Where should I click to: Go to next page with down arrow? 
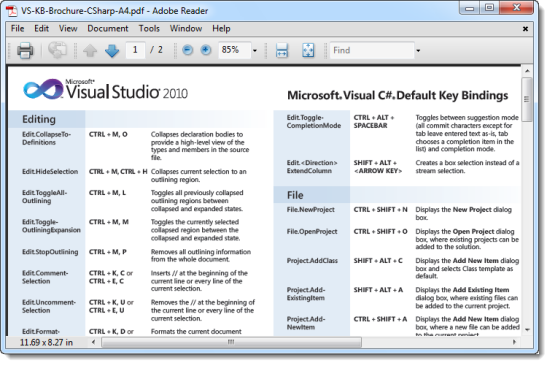112,51
